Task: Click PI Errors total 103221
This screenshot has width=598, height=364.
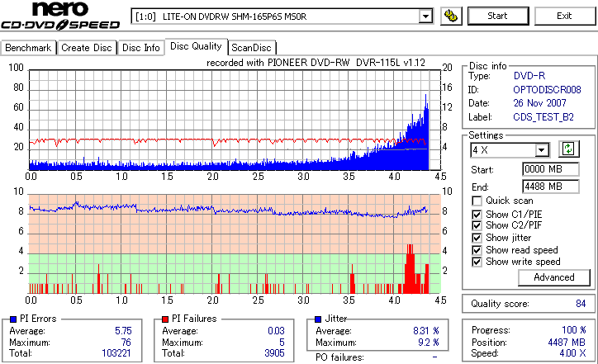Action: 116,353
